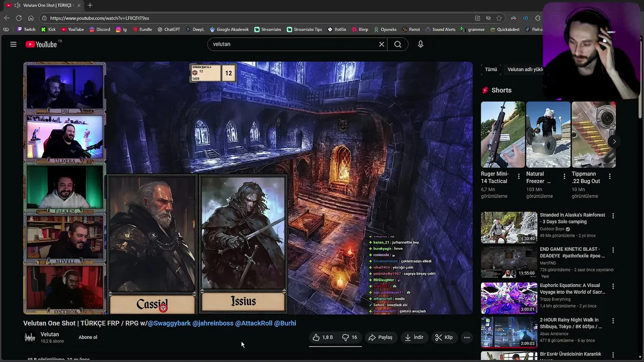Screen dimensions: 644x362
Task: Dislike the video with thumbs-down button
Action: tap(350, 337)
